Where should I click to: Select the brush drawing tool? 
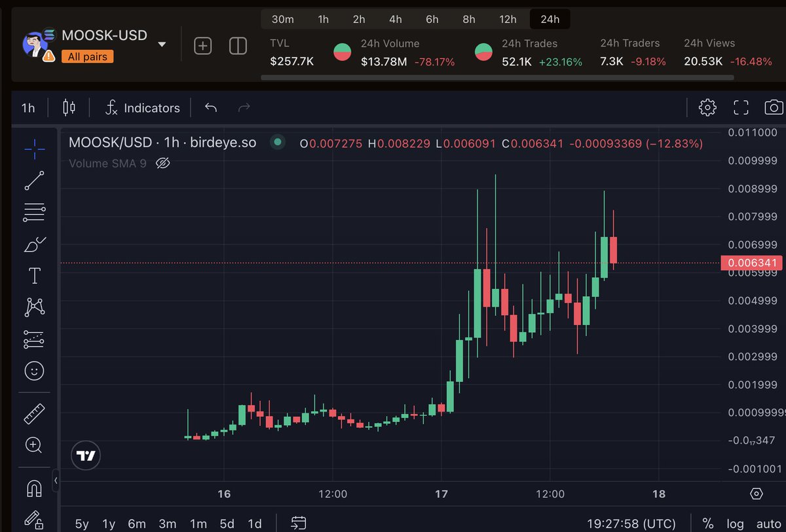(x=35, y=244)
